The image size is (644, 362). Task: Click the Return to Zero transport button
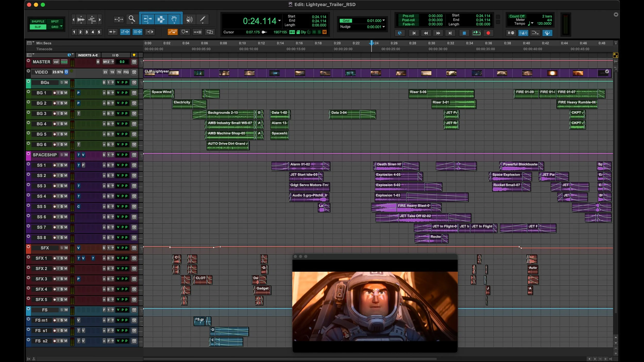pos(414,33)
